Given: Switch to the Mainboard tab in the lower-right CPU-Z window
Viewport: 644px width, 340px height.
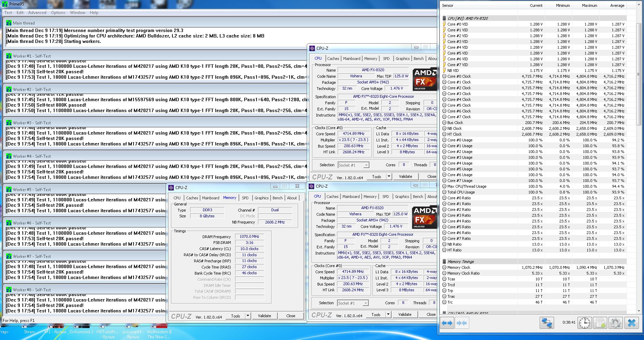Looking at the screenshot, I should (351, 197).
